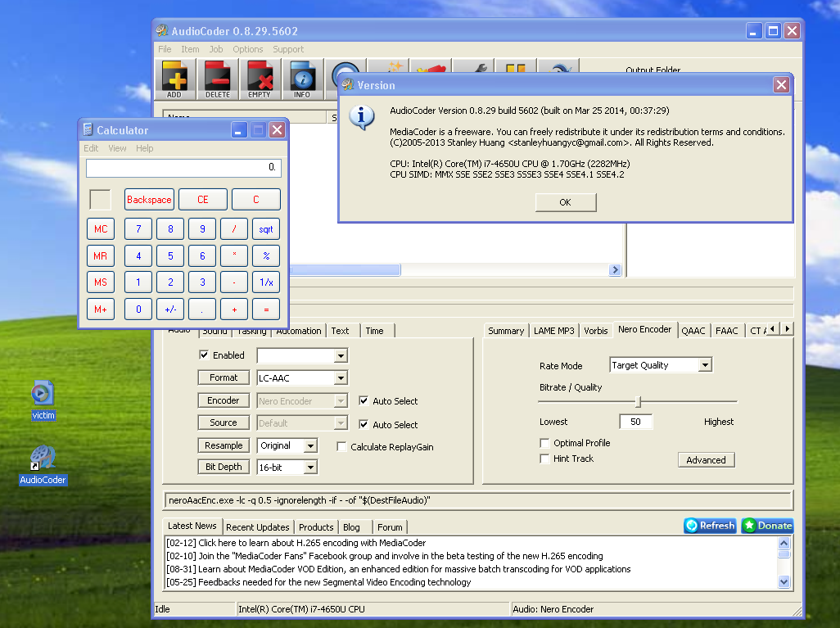Select the AudioCoder desktop shortcut icon

coord(43,464)
